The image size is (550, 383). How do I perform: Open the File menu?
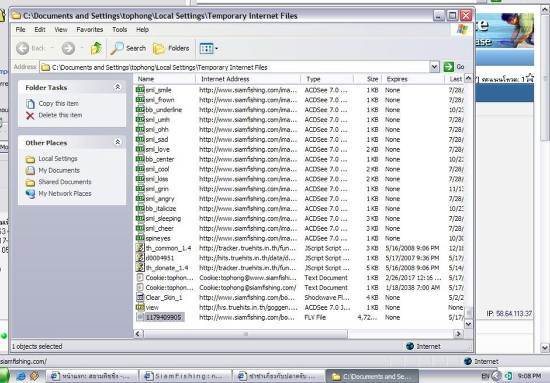tap(20, 29)
